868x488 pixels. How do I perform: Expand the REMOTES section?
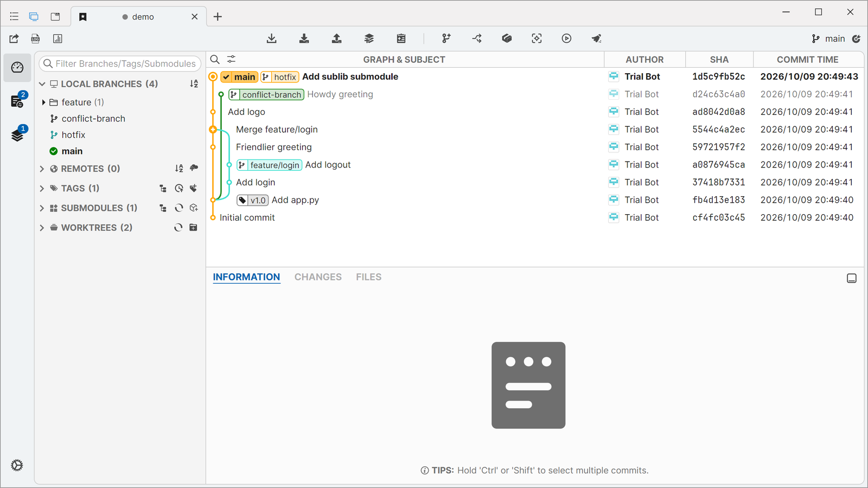(42, 169)
